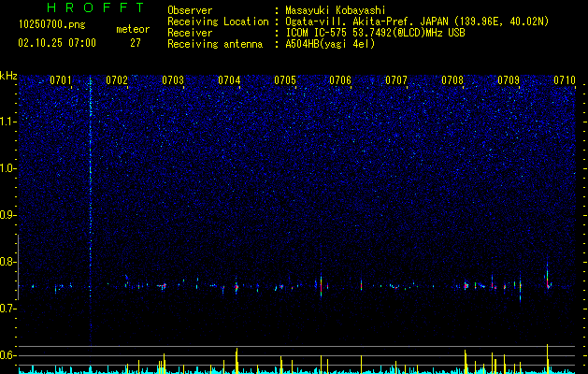Click the 0.6 kHz axis label
This screenshot has height=374, width=588.
coord(8,355)
